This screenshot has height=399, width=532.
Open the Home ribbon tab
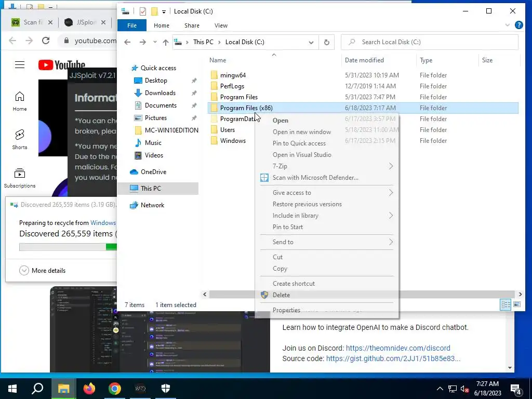click(x=162, y=25)
